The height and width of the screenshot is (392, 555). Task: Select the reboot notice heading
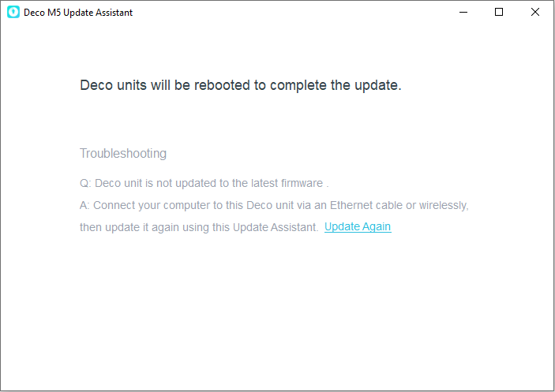(241, 85)
